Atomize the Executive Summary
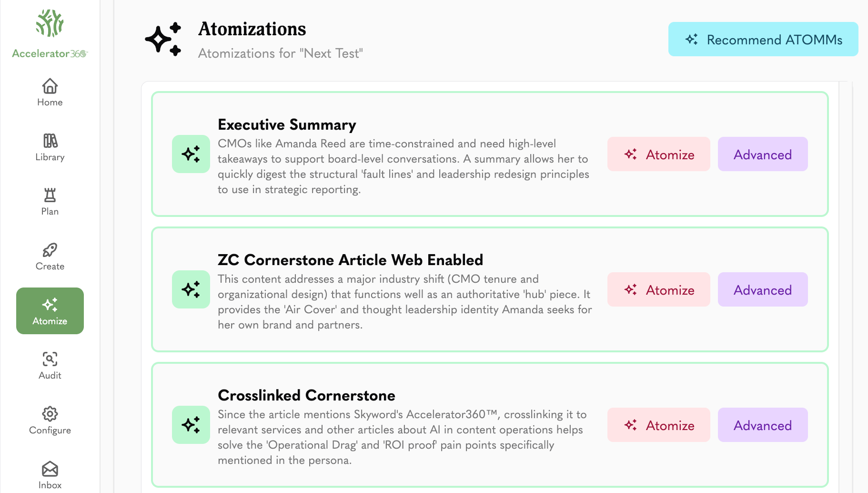Image resolution: width=868 pixels, height=493 pixels. click(659, 154)
